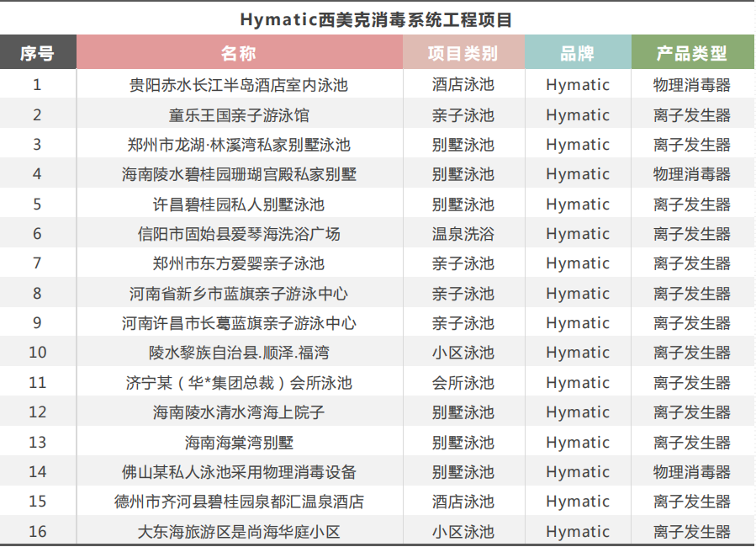
Task: Select 温泉洗浴 category in row 6
Action: [463, 234]
